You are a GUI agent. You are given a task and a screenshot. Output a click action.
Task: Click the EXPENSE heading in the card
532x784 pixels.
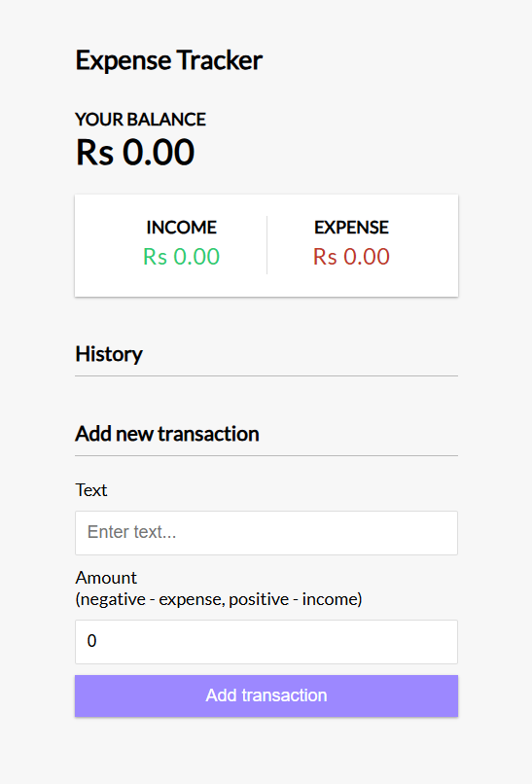point(351,228)
